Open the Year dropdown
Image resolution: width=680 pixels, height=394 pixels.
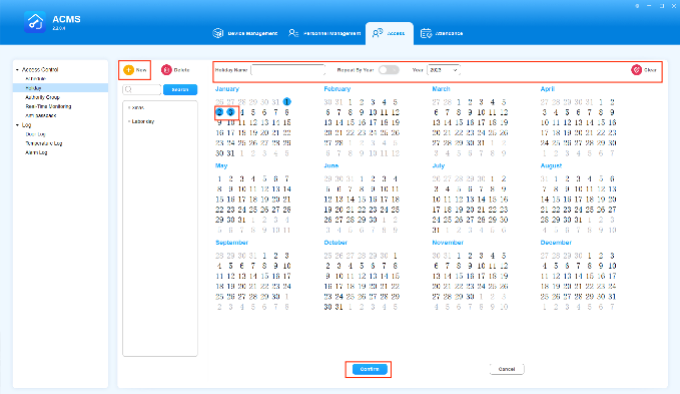pyautogui.click(x=443, y=70)
